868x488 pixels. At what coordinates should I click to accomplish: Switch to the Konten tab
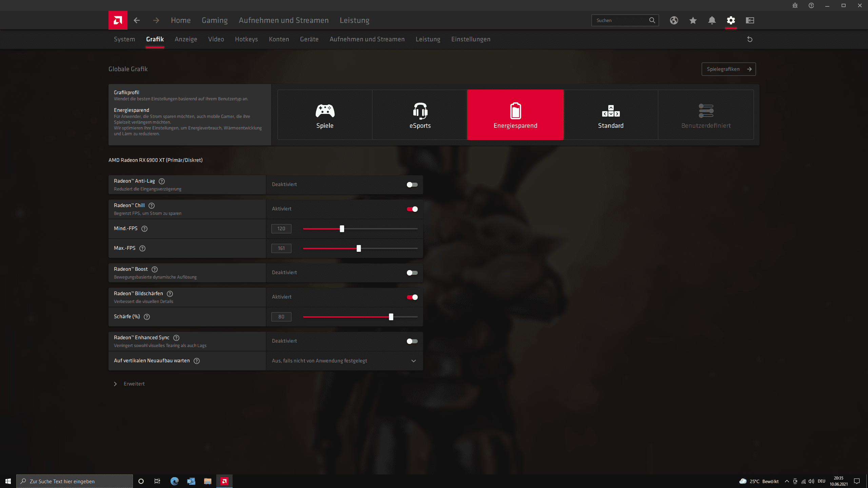point(279,39)
